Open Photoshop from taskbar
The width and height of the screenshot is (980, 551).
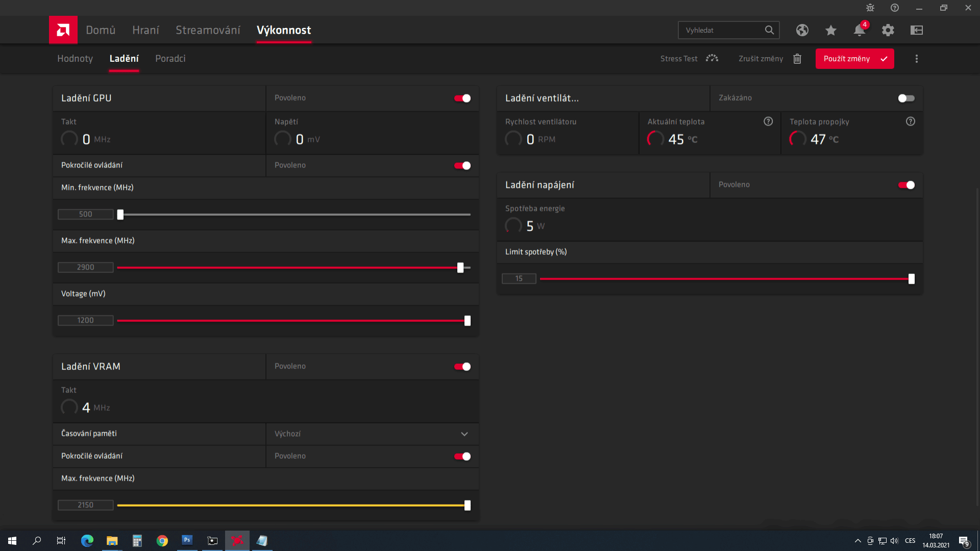point(187,541)
